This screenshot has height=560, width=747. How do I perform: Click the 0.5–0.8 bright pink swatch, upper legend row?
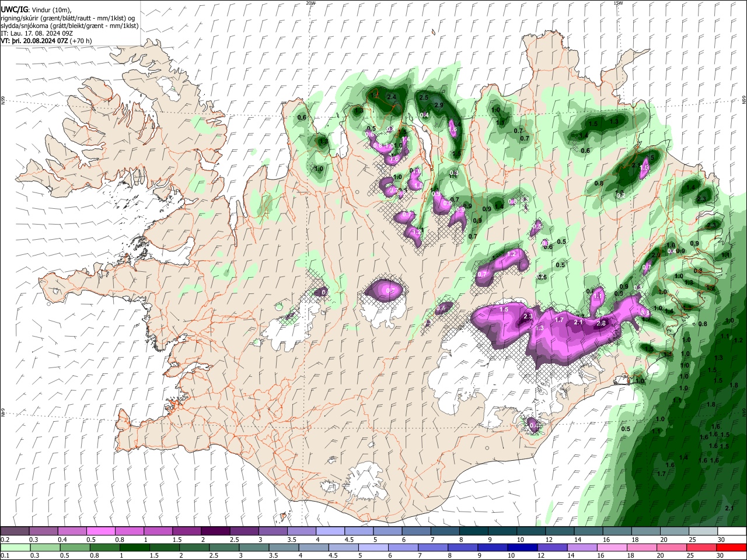[101, 531]
